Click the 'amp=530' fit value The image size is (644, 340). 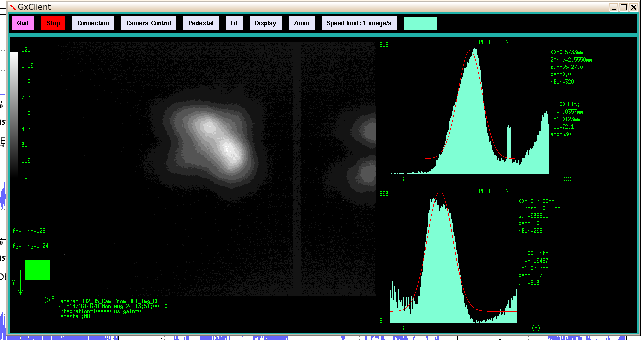coord(561,134)
